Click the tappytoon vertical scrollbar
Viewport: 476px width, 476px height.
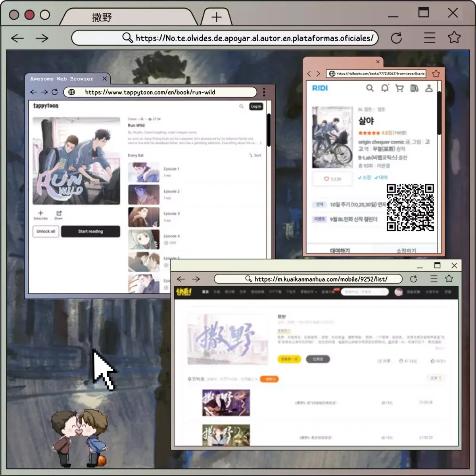[269, 130]
